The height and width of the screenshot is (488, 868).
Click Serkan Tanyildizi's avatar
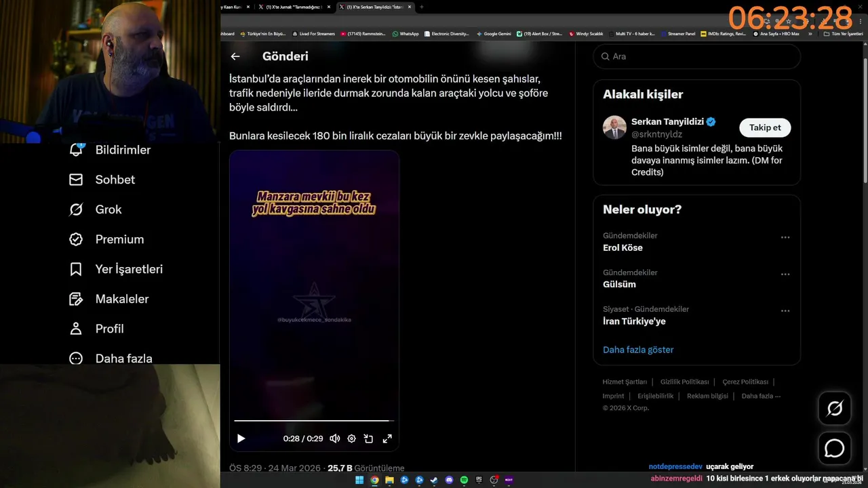click(614, 127)
